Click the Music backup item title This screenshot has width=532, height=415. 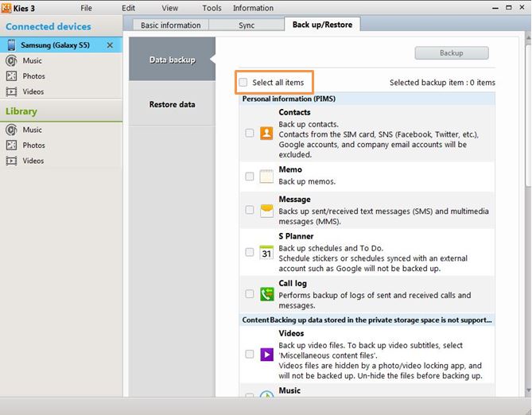[x=289, y=390]
